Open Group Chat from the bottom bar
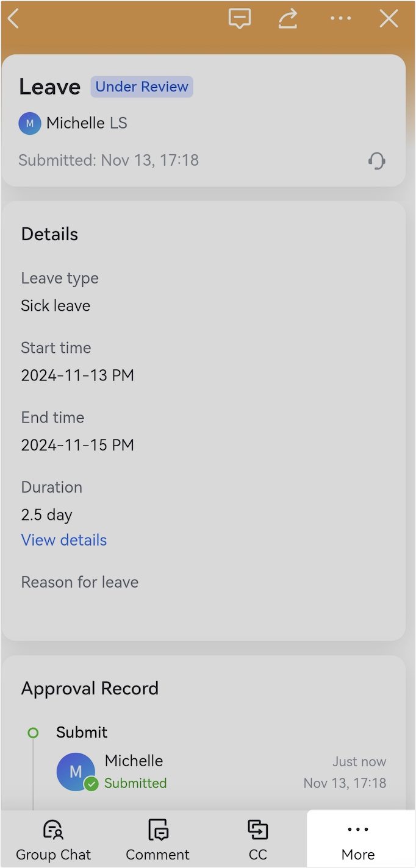The width and height of the screenshot is (416, 868). coord(53,838)
